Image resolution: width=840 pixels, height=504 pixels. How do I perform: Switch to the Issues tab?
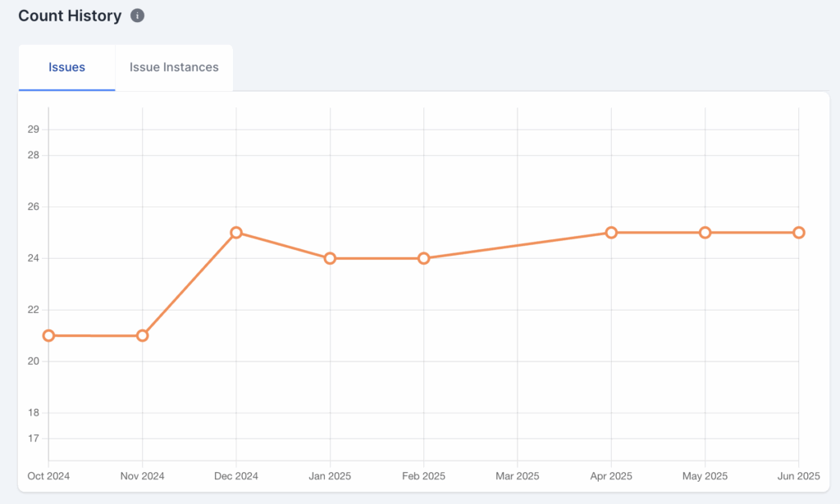click(x=66, y=67)
